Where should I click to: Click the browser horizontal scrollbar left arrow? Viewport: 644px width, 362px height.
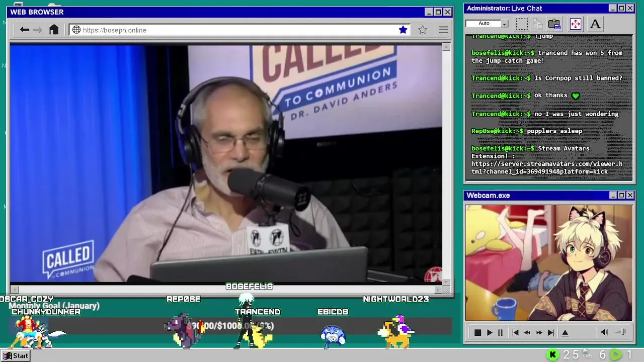coord(14,290)
